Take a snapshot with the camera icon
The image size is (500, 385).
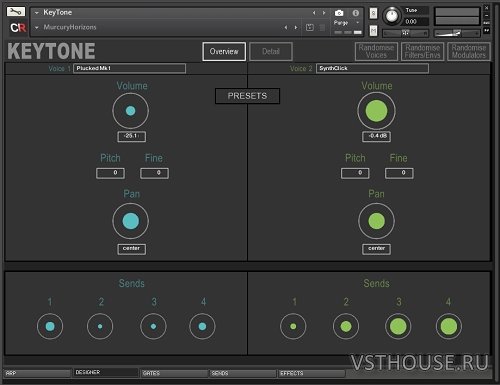point(339,13)
